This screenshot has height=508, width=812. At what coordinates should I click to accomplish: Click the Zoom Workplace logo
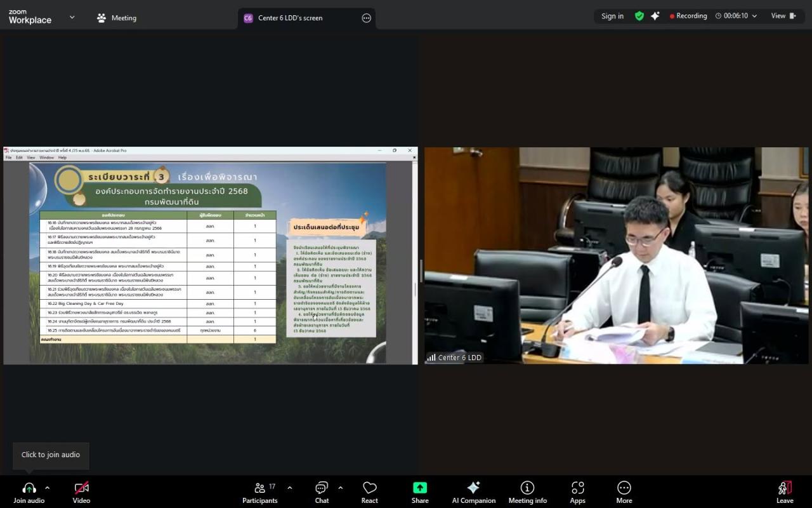30,17
